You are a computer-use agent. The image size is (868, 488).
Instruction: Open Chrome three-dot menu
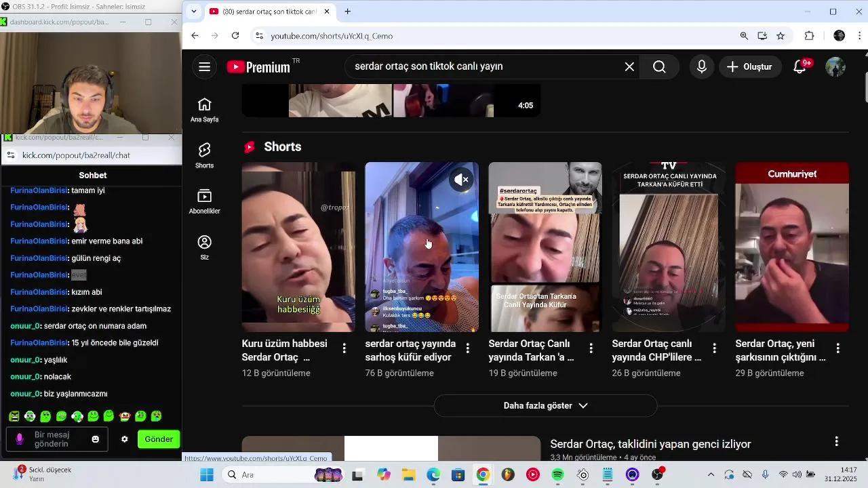pos(859,36)
